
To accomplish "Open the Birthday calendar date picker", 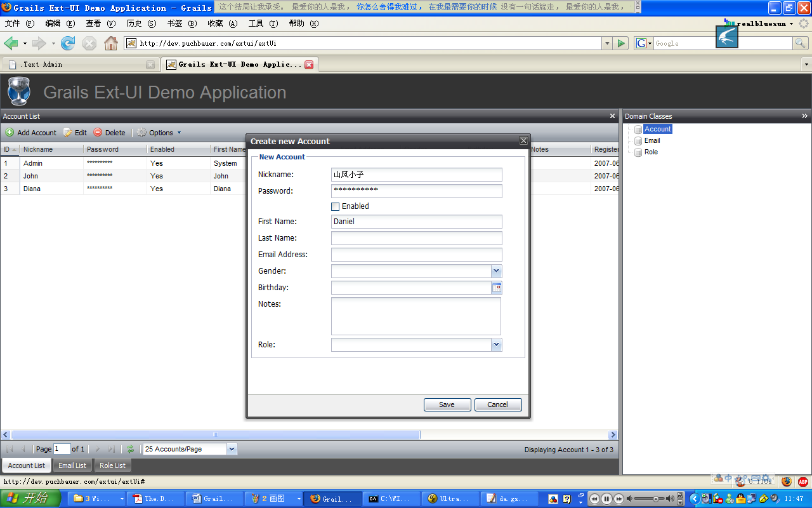I will 497,288.
